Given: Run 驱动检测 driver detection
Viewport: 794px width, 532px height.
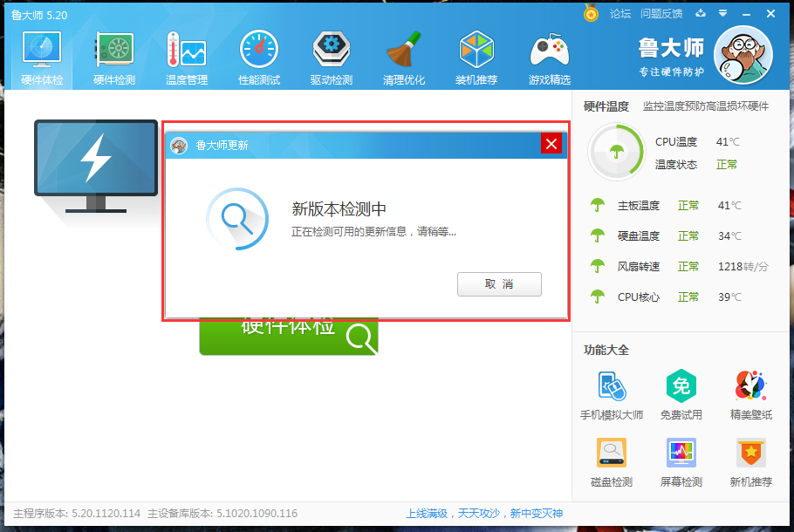Looking at the screenshot, I should (331, 57).
